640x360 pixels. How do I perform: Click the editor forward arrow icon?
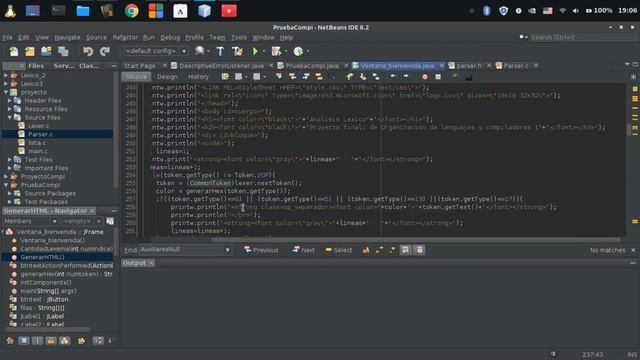[x=405, y=76]
